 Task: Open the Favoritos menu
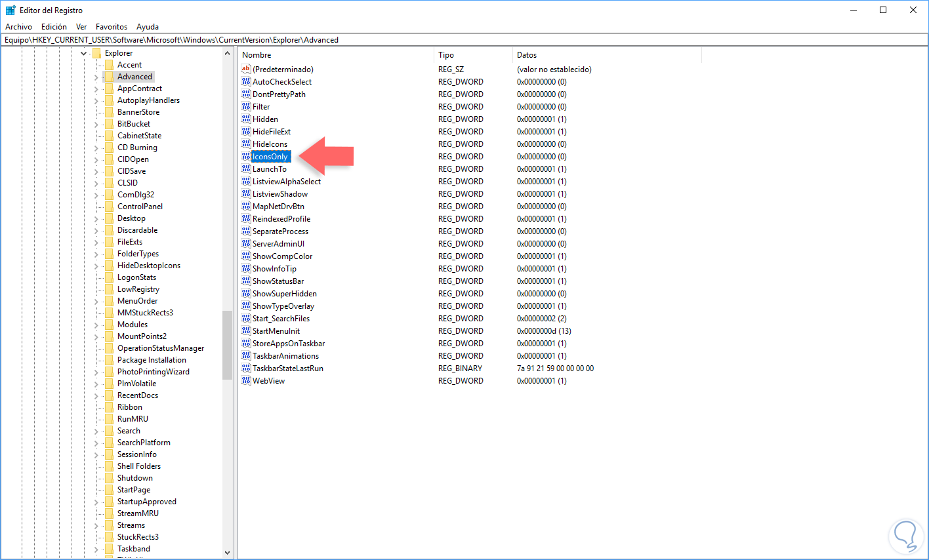[x=112, y=27]
